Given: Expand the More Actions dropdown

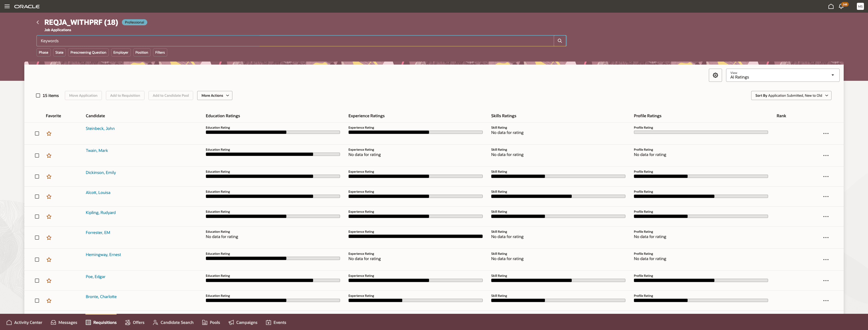Looking at the screenshot, I should [x=215, y=96].
